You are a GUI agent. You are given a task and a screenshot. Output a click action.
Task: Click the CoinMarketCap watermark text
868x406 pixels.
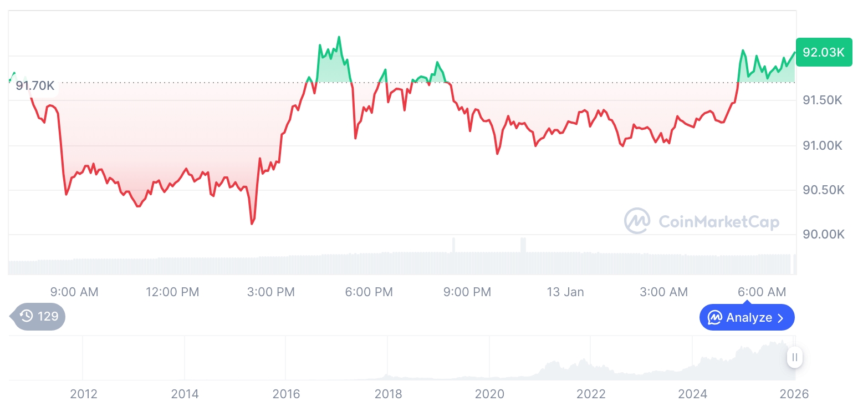coord(719,222)
